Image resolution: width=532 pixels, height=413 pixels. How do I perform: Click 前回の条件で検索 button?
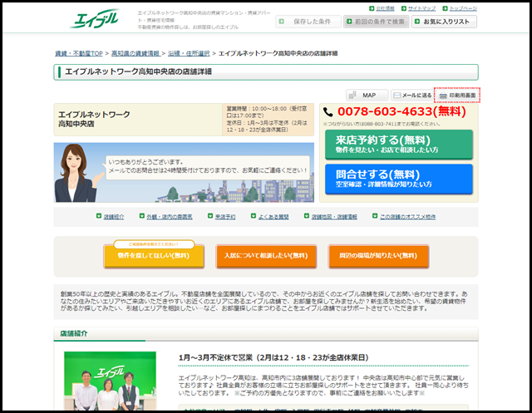click(x=376, y=22)
